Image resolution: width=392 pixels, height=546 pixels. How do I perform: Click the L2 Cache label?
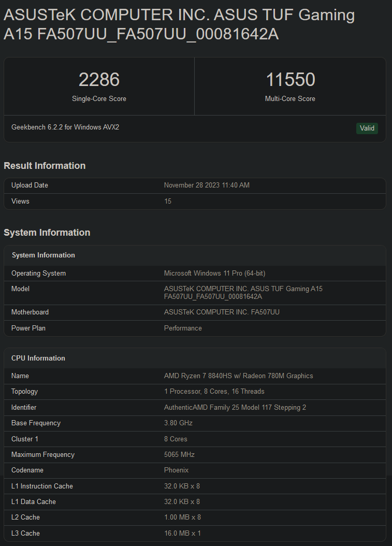[x=25, y=518]
